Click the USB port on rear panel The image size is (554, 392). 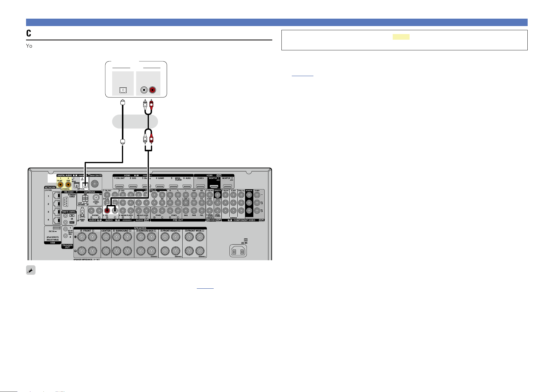[57, 228]
